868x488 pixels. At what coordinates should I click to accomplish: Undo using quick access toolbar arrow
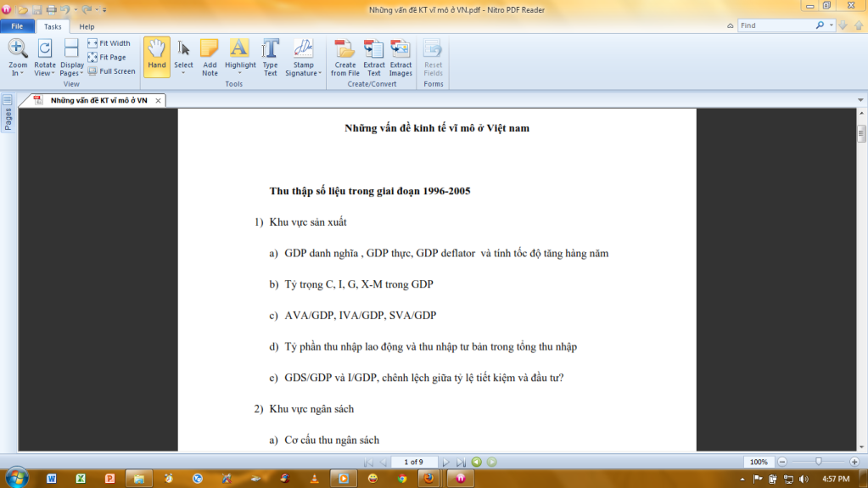point(65,9)
